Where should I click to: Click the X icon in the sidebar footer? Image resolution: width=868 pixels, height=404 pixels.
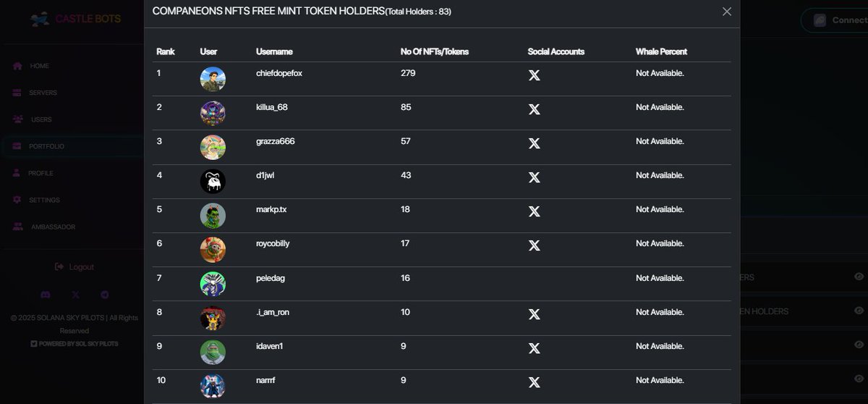coord(76,295)
